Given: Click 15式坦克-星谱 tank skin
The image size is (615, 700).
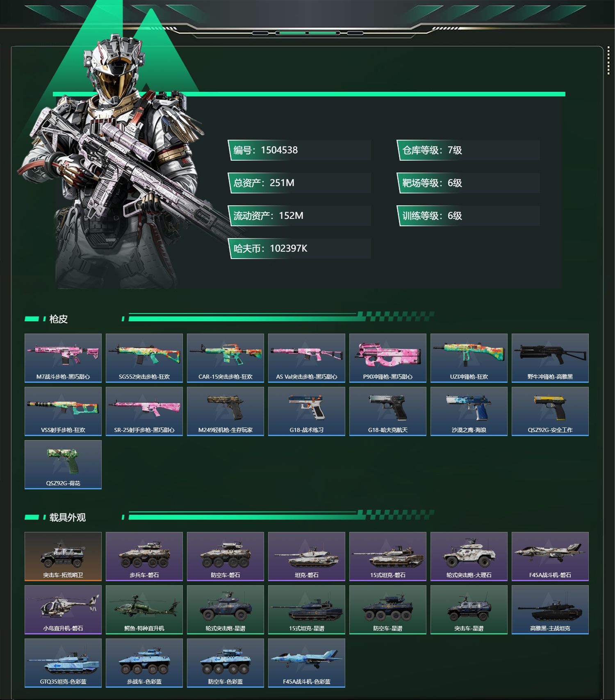Looking at the screenshot, I should [307, 610].
